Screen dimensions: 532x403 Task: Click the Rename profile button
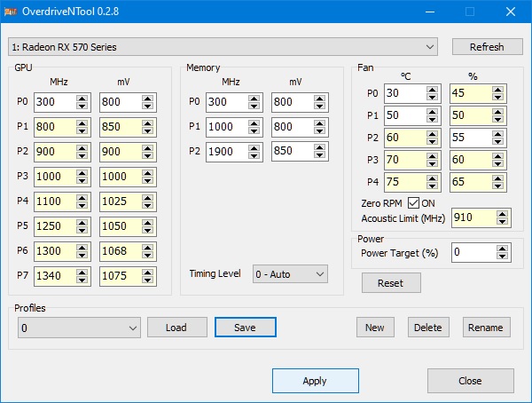487,328
